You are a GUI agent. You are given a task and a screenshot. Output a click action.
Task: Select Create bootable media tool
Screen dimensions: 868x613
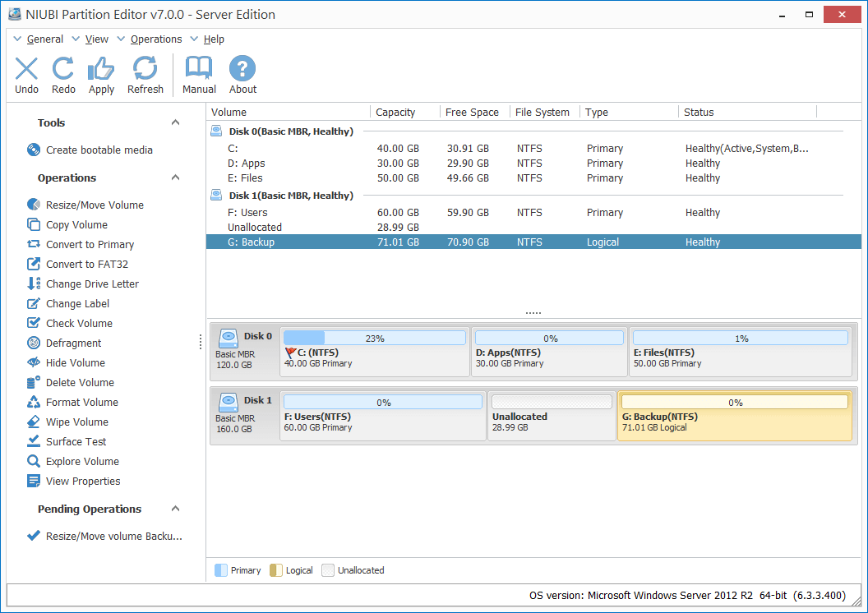click(90, 150)
